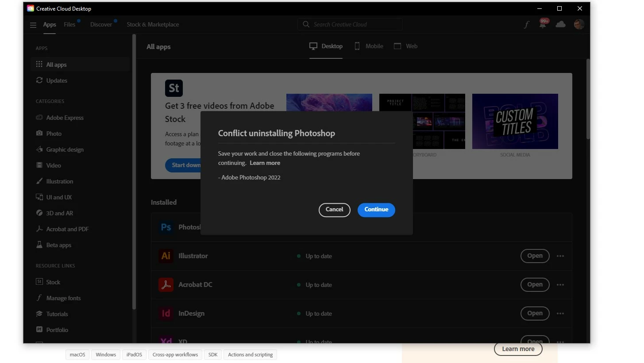
Task: Click the main content vertical scrollbar
Action: (x=588, y=99)
